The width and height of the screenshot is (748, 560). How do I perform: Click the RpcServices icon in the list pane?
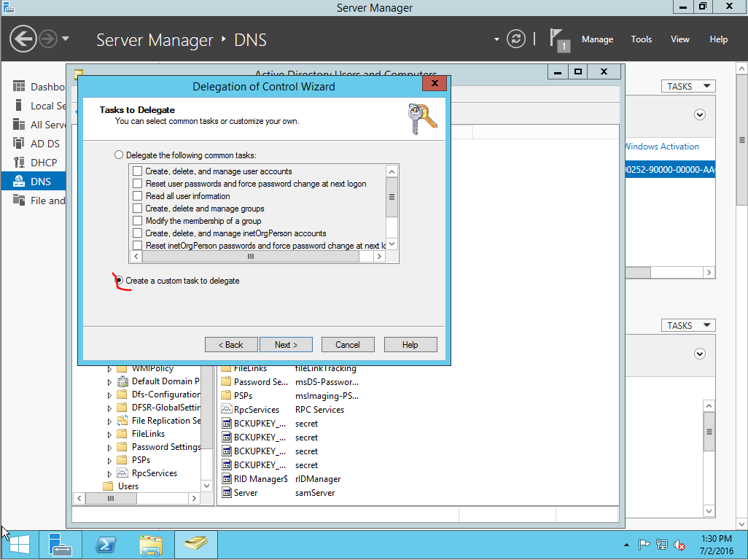(x=227, y=409)
